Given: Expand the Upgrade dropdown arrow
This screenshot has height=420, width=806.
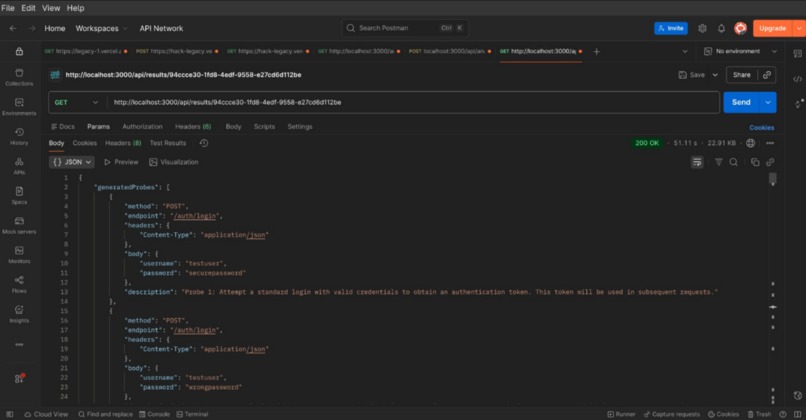Looking at the screenshot, I should (799, 28).
